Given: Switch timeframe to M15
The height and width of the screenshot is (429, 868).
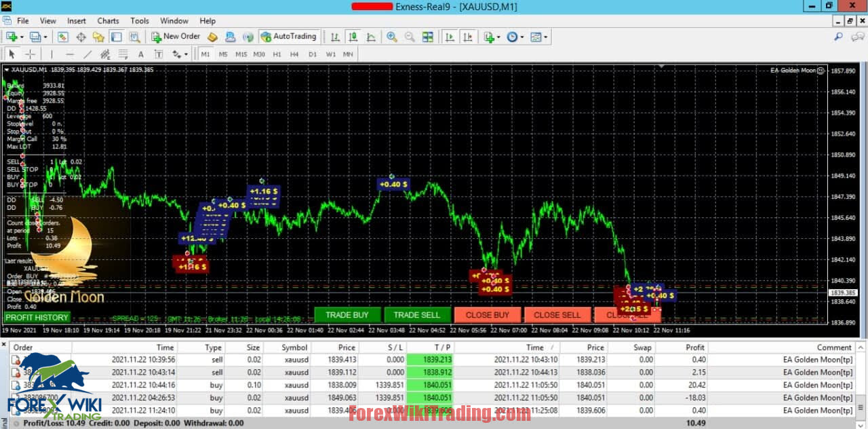Looking at the screenshot, I should pyautogui.click(x=241, y=54).
